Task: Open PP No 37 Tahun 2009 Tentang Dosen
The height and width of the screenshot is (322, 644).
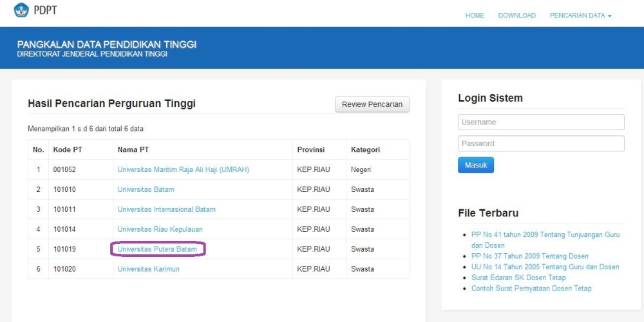Action: [530, 256]
